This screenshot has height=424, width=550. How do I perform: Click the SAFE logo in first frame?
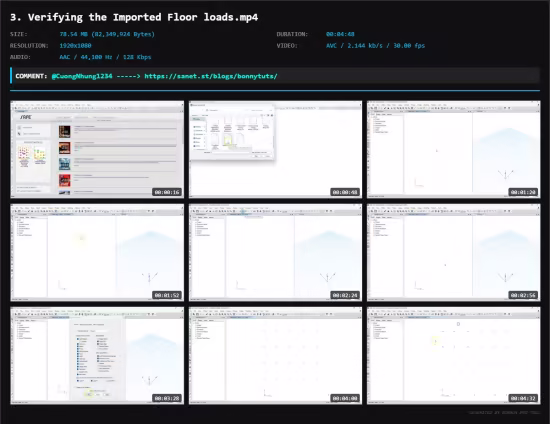click(26, 117)
